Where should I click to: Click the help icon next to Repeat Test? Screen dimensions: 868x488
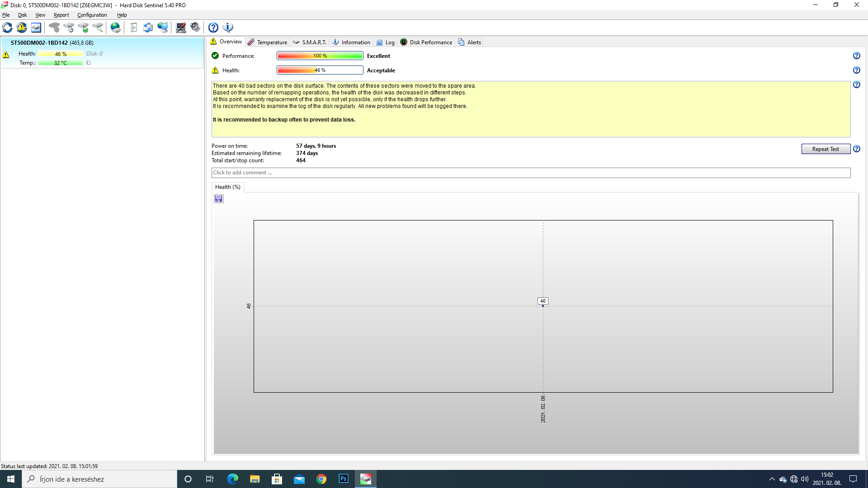(857, 149)
